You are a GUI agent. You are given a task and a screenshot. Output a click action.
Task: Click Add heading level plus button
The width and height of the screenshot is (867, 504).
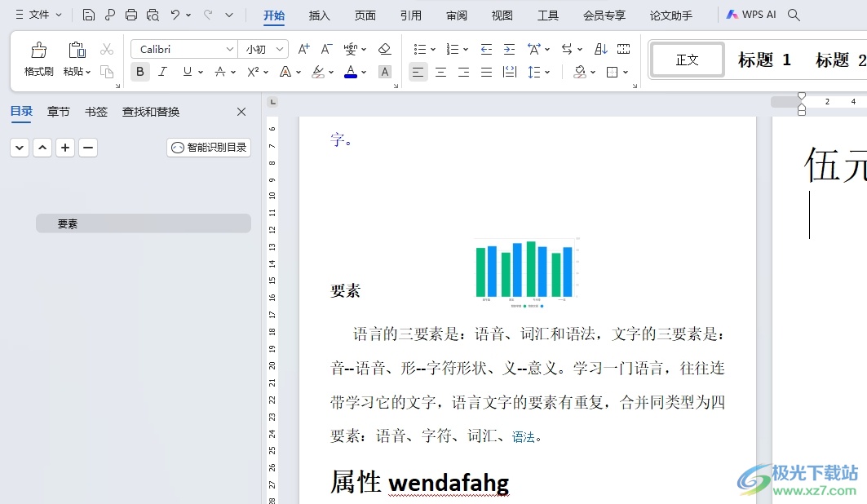click(65, 148)
